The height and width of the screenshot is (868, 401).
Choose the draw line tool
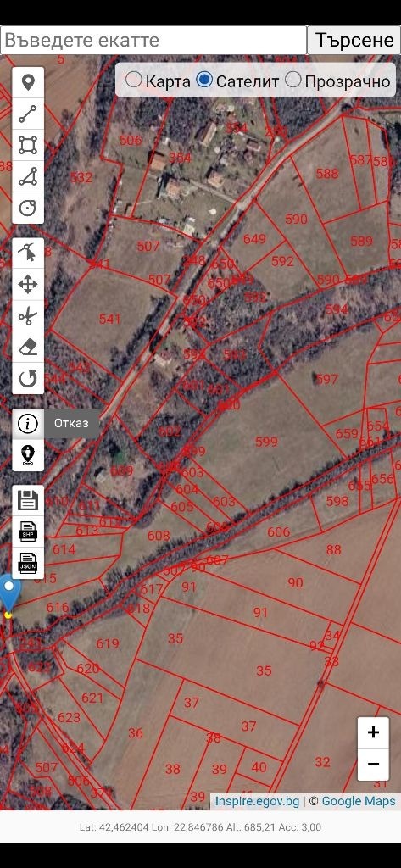coord(28,114)
